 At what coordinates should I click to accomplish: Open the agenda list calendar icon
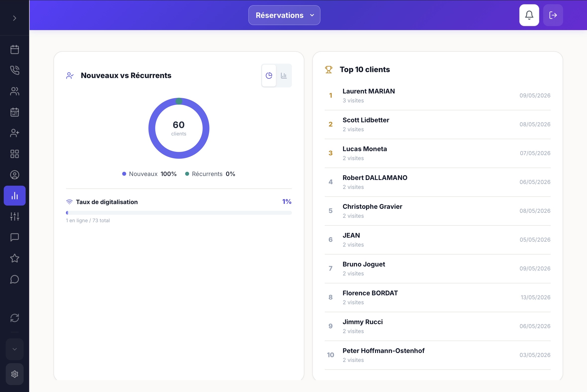tap(14, 112)
